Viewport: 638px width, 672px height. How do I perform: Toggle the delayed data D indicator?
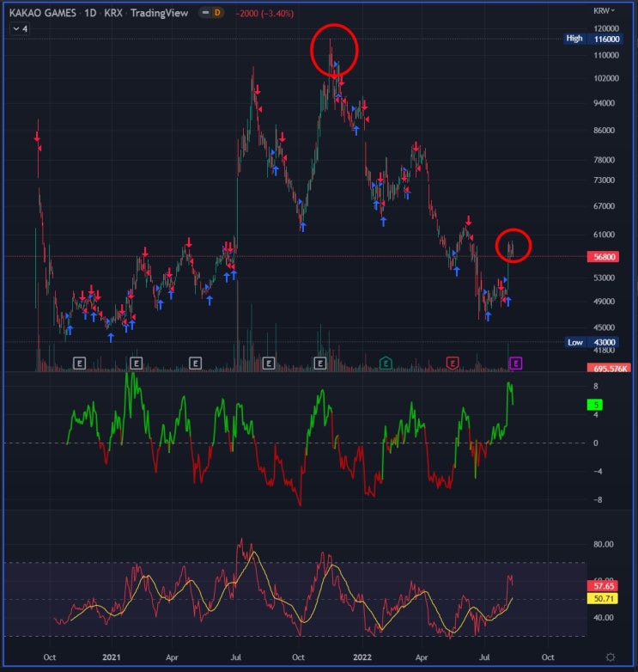coord(217,13)
